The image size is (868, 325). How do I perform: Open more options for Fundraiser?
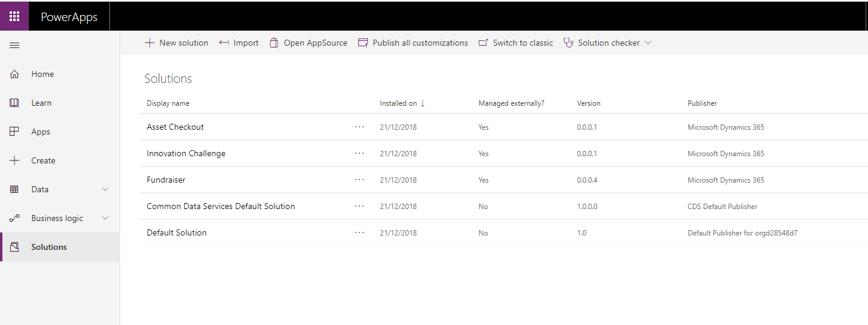(359, 180)
